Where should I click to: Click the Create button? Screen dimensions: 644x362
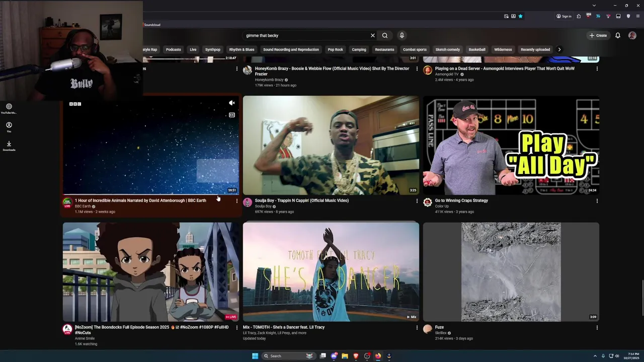pos(598,35)
